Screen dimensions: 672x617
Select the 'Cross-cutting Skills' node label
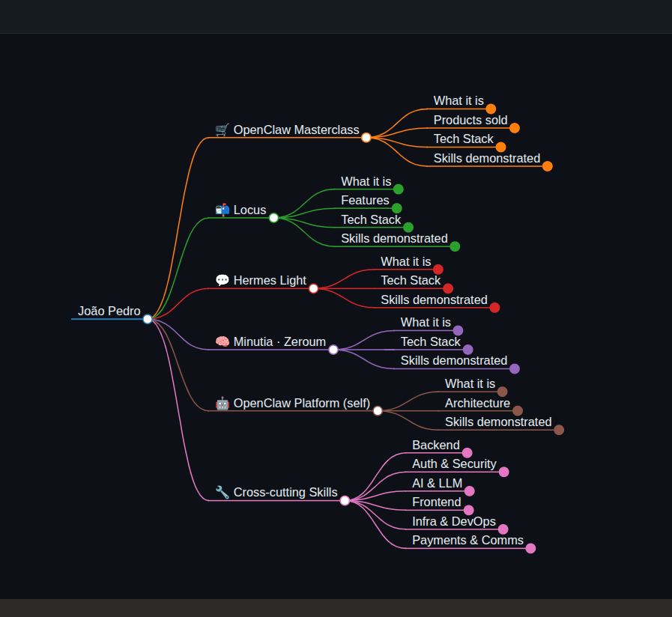(285, 492)
